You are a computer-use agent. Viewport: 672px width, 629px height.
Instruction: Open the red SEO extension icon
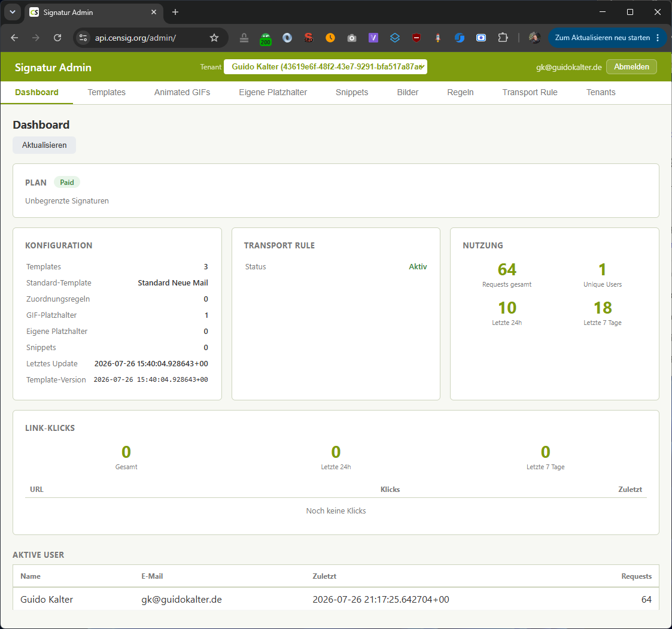pos(309,38)
